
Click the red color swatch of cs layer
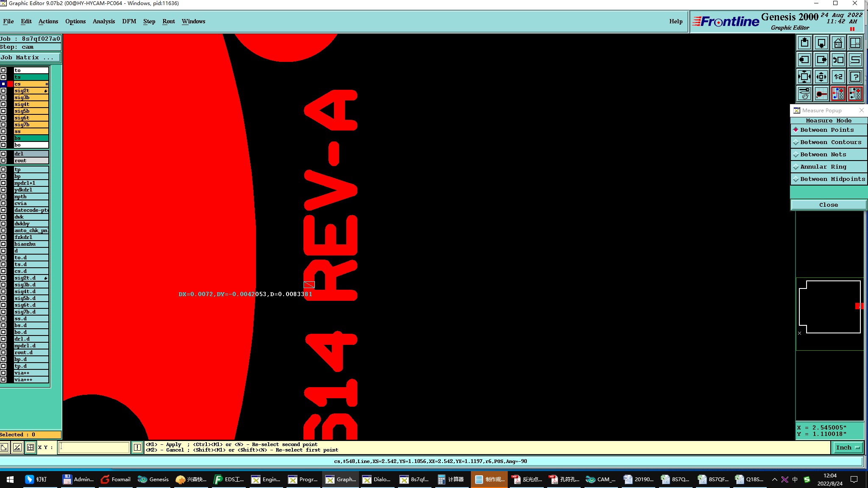tap(10, 84)
